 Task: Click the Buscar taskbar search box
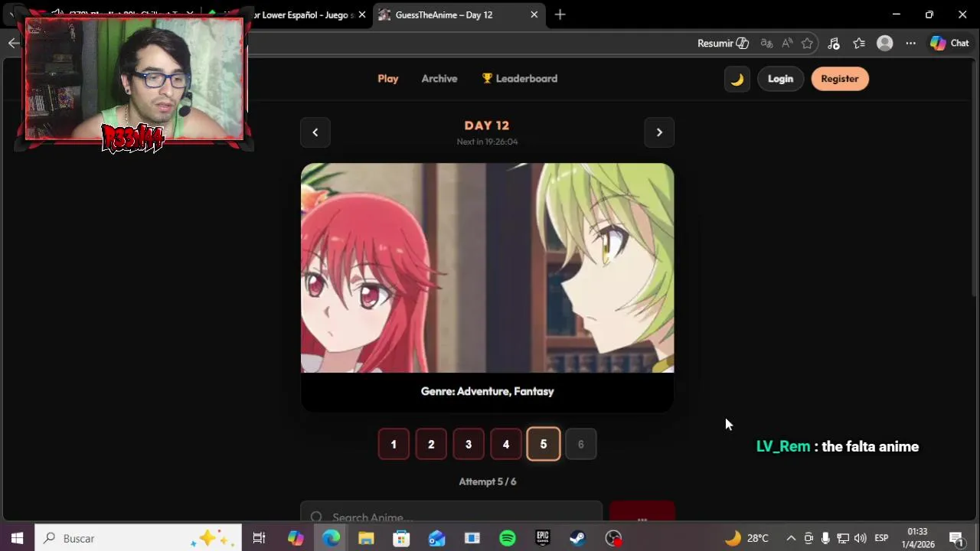(x=139, y=538)
